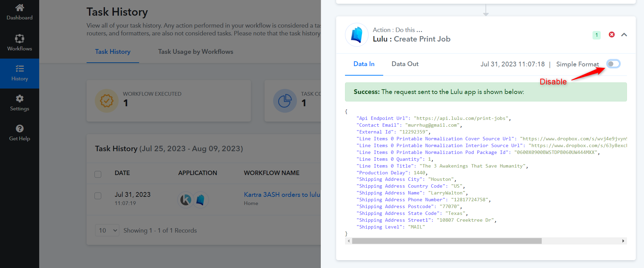Screen dimensions: 644x268
Task: Click the Lulu app logo in action header
Action: click(x=357, y=35)
